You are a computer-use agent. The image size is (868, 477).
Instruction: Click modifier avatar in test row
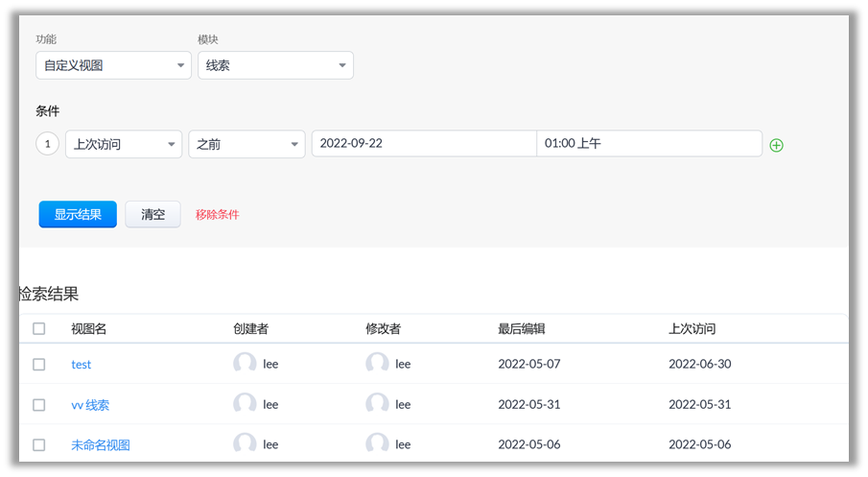coord(378,364)
